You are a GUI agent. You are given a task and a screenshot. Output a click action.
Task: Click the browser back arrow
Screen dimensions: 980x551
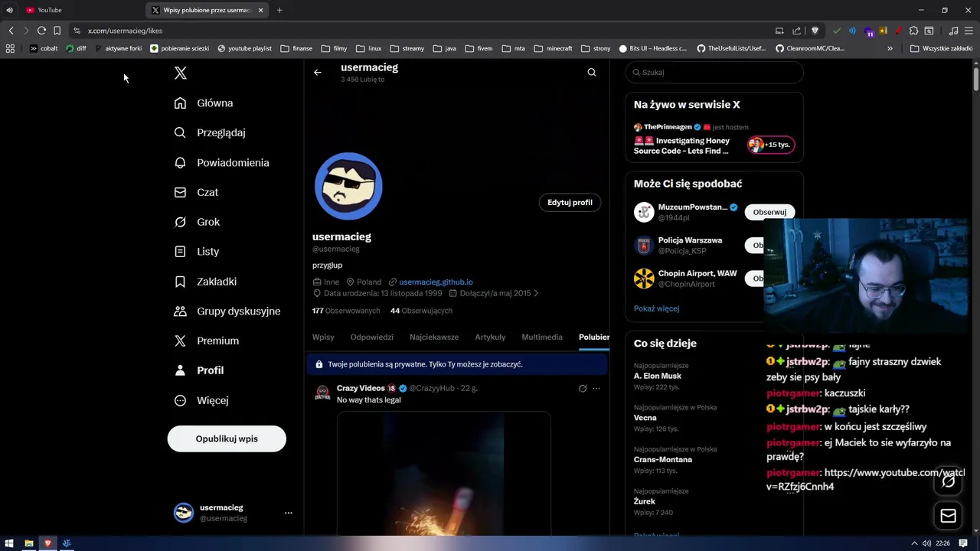[11, 31]
